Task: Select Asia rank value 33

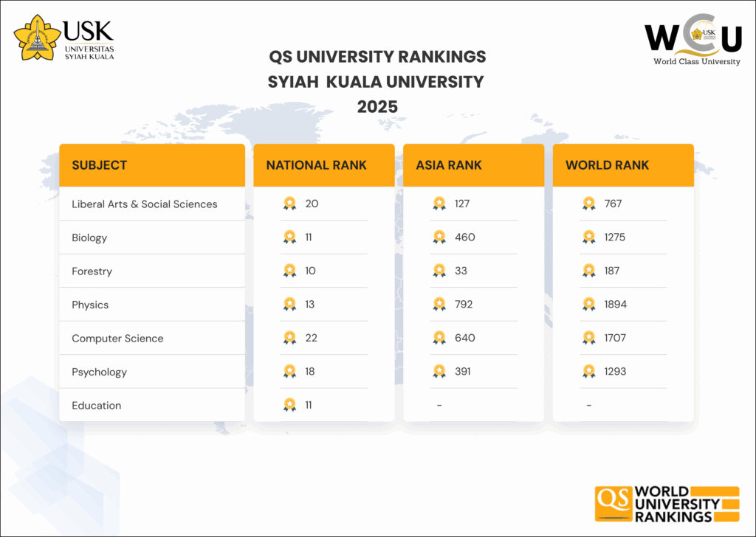Action: pos(461,271)
